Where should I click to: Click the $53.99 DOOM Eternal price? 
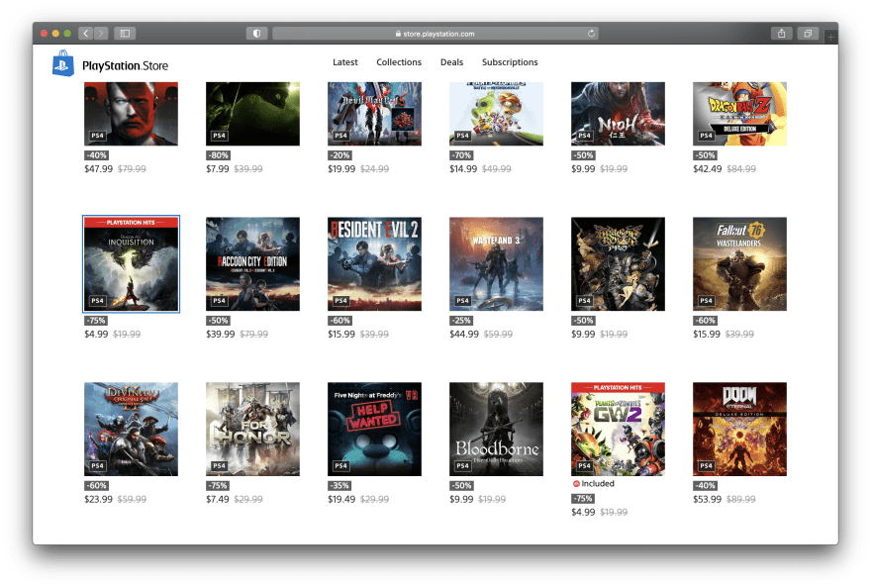707,499
